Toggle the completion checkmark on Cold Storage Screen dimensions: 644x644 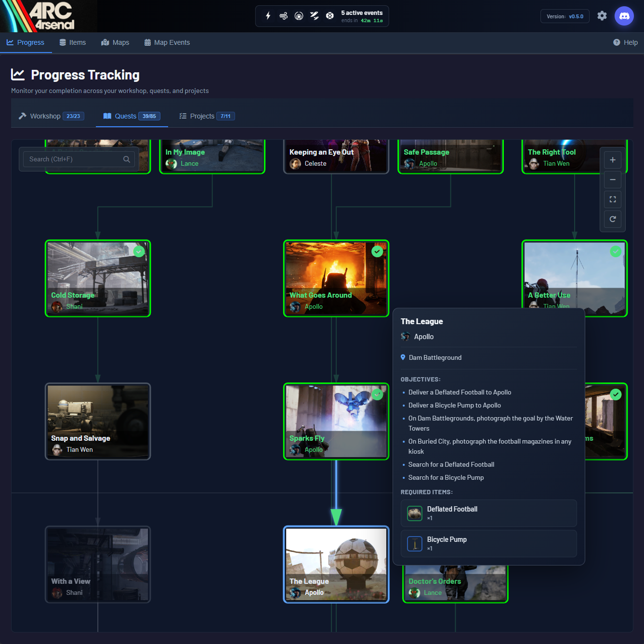[139, 251]
